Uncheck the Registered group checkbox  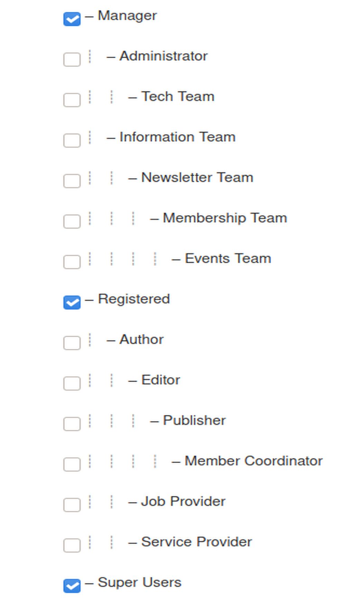click(72, 302)
